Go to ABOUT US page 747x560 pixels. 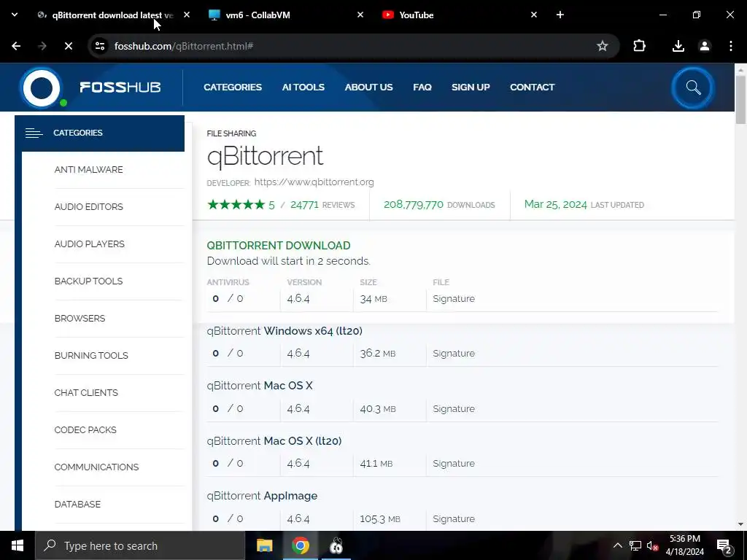tap(368, 87)
